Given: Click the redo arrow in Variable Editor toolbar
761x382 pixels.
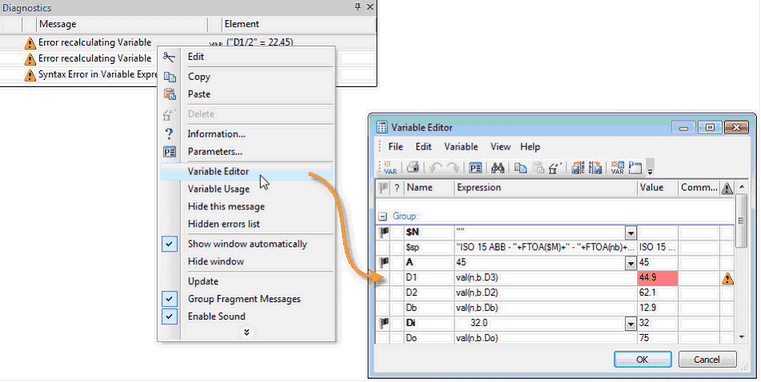Looking at the screenshot, I should [453, 167].
